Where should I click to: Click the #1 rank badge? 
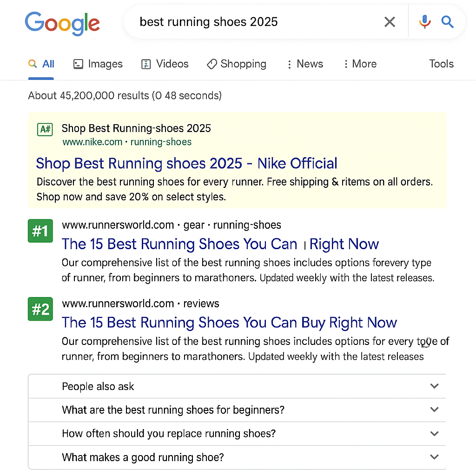pos(40,231)
